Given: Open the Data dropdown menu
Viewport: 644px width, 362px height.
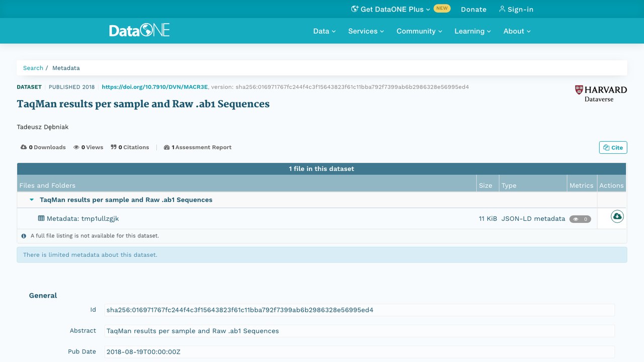Looking at the screenshot, I should (325, 31).
